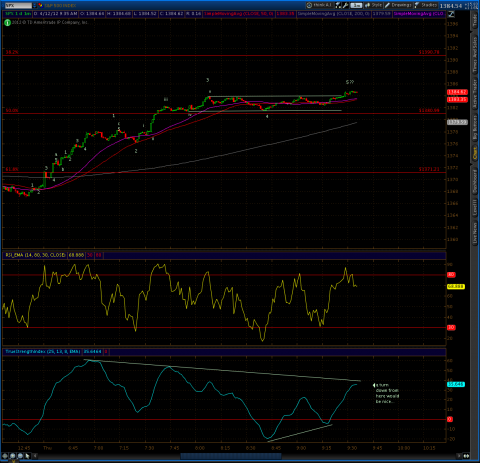The width and height of the screenshot is (480, 463).
Task: Click the SimpleMovingAvg 200 study label
Action: [334, 14]
